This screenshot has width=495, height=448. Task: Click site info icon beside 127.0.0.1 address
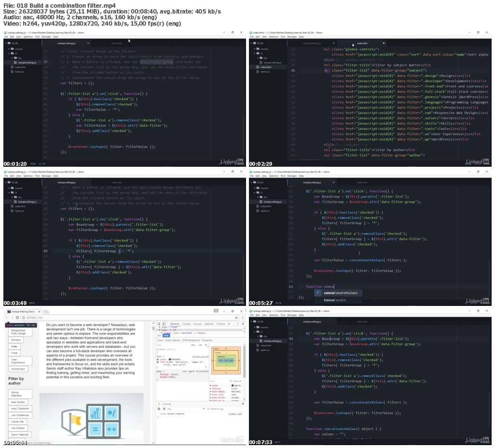(x=24, y=318)
